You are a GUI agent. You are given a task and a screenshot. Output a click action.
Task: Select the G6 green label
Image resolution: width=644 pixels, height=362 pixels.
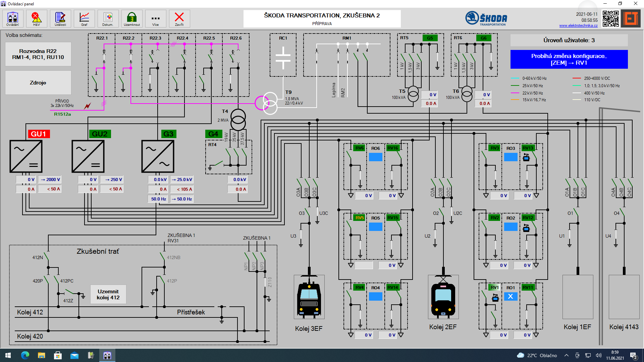(484, 38)
